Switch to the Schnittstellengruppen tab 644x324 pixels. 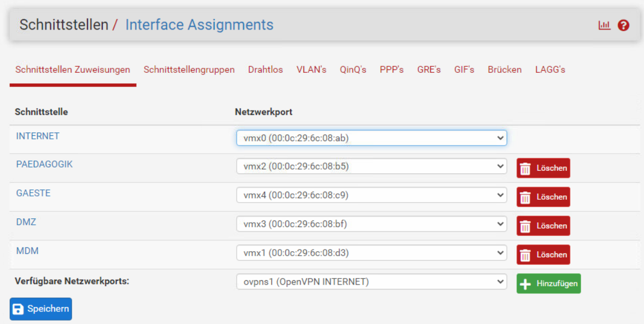click(x=189, y=70)
